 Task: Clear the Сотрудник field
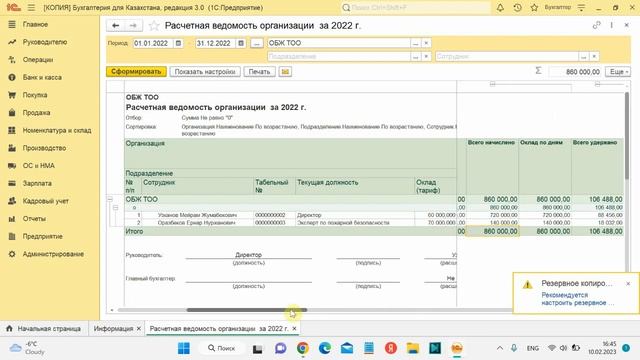click(x=594, y=57)
